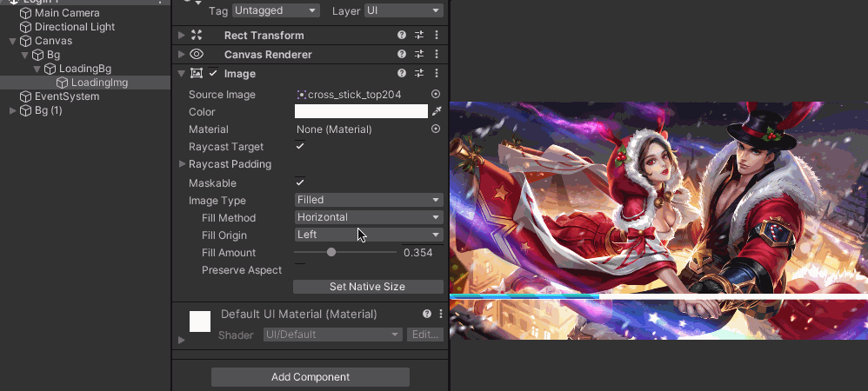The image size is (868, 391).
Task: Click the Rect Transform component icon
Action: tap(197, 35)
